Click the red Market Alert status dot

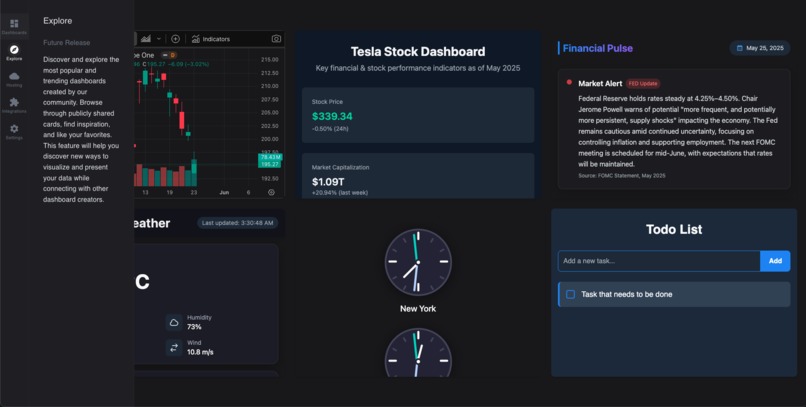click(569, 82)
